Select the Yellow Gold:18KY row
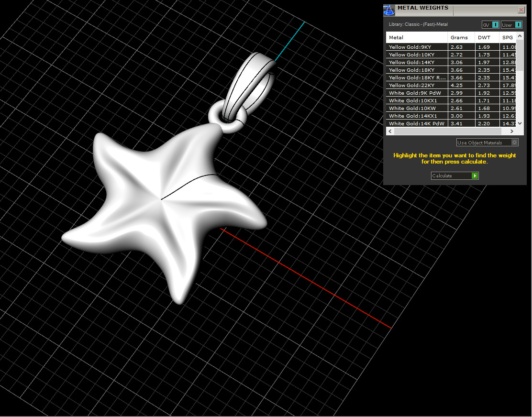Screen dimensions: 532x417 click(x=451, y=70)
